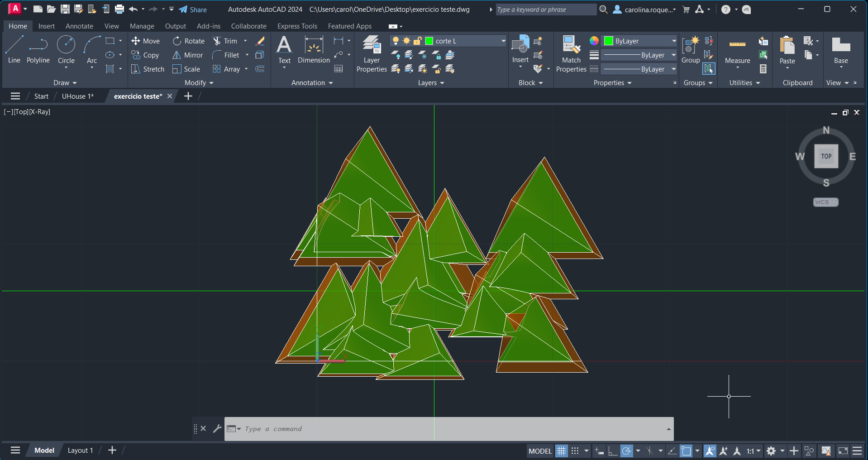Open the annotation scale 1:1 dropdown
The height and width of the screenshot is (460, 868).
[x=754, y=451]
